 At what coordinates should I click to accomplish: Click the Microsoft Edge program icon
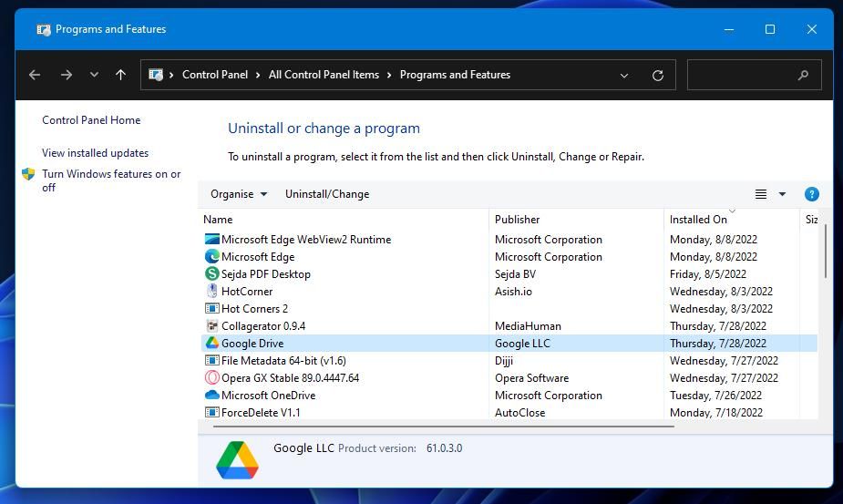(x=212, y=257)
